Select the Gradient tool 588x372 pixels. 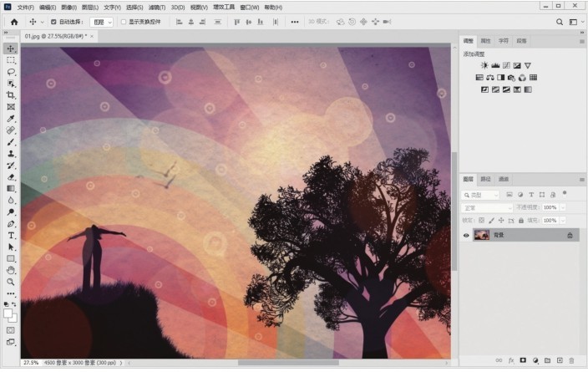coord(11,188)
